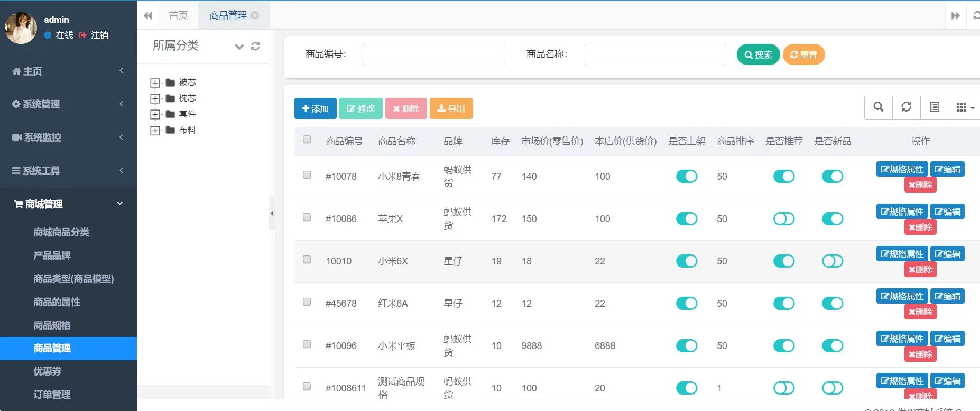Expand the 套件 tree node
The height and width of the screenshot is (411, 980).
(155, 114)
